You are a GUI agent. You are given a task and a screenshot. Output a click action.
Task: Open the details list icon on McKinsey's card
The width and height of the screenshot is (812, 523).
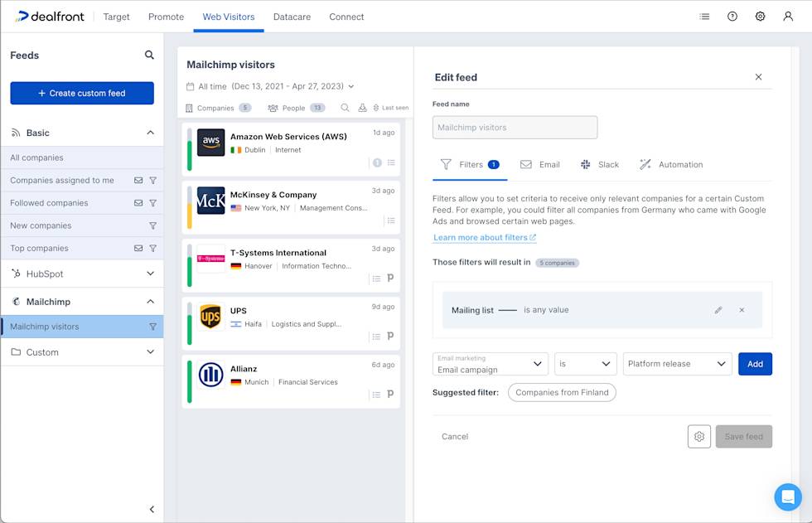(x=390, y=220)
